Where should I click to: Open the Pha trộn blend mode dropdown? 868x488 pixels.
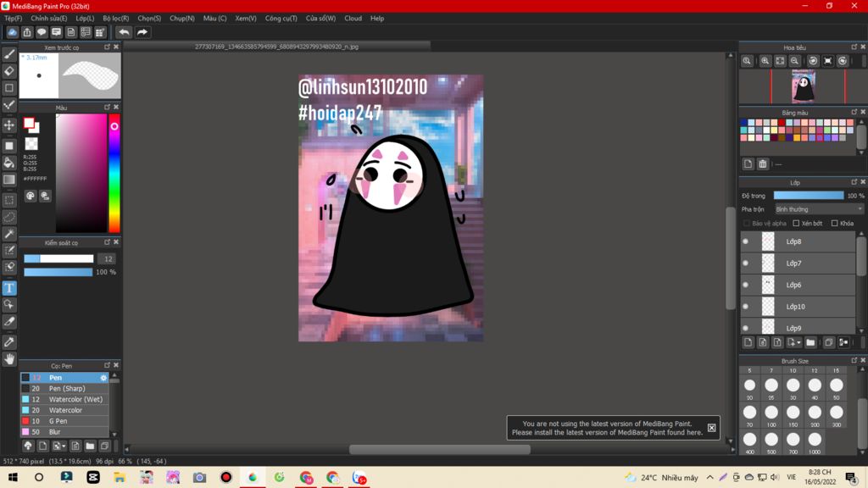point(819,209)
